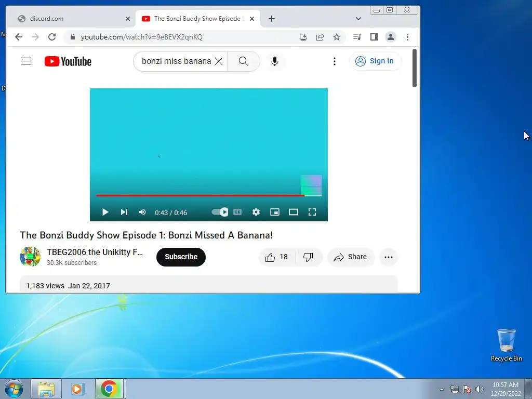The width and height of the screenshot is (532, 399).
Task: Open media controls in Chrome toolbar
Action: (x=357, y=37)
